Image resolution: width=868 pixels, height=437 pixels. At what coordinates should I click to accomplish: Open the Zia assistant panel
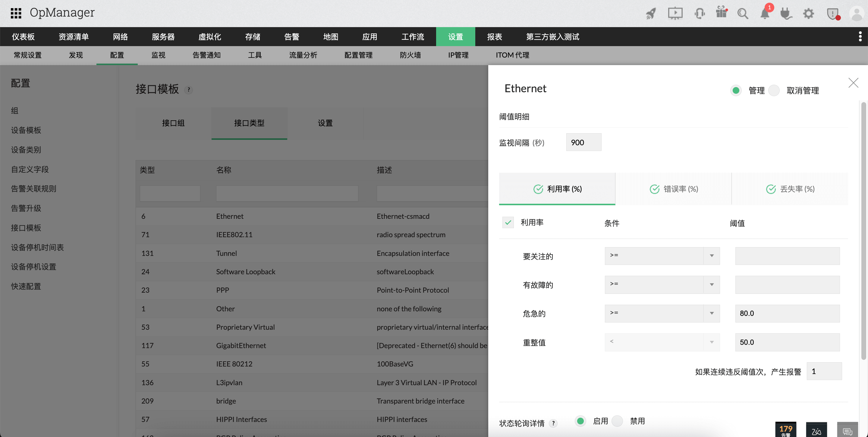pos(816,430)
